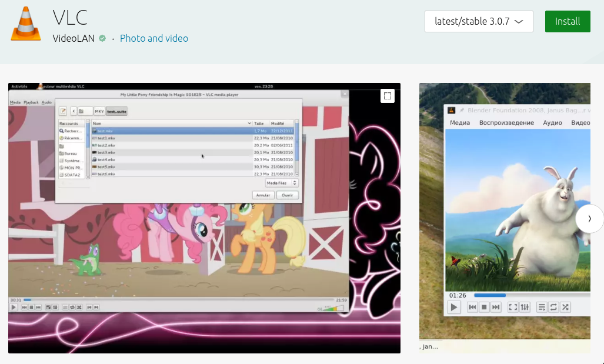Click the Recherc... search shortcut in sidebar
This screenshot has width=604, height=364.
pos(71,131)
